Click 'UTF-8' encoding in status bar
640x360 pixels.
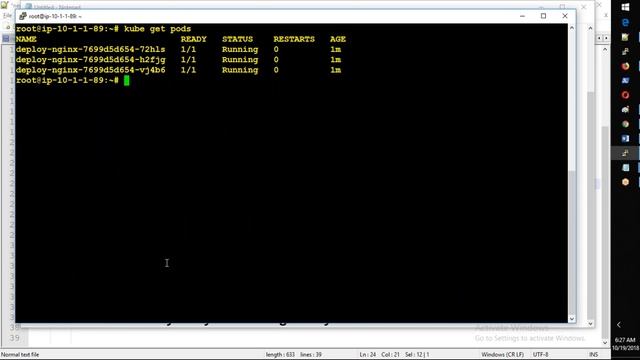pyautogui.click(x=540, y=355)
